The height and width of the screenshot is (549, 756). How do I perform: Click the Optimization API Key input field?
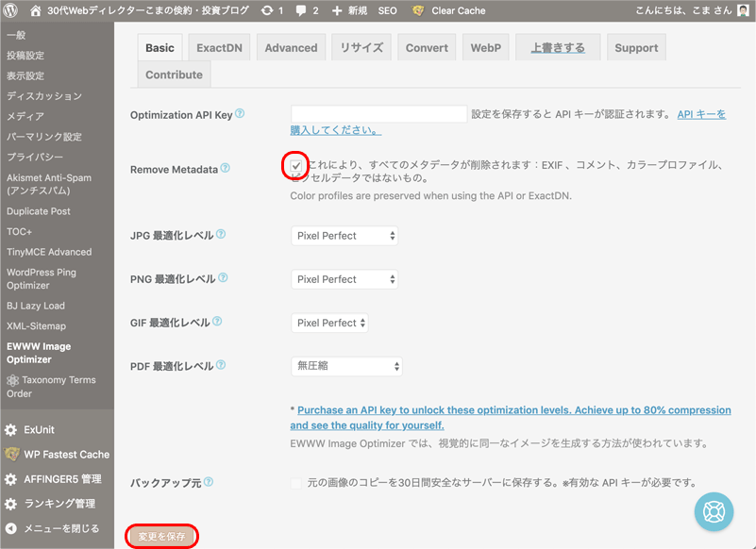pyautogui.click(x=379, y=114)
